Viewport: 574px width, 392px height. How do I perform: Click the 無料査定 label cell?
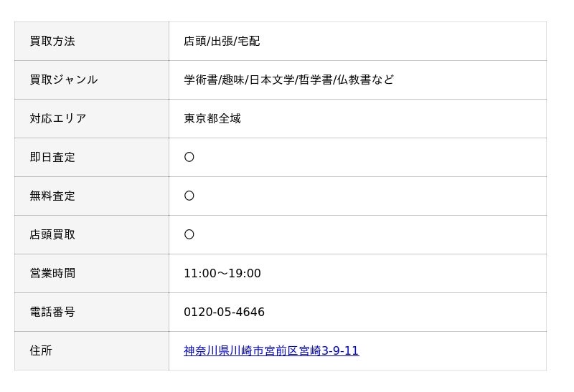pos(92,196)
